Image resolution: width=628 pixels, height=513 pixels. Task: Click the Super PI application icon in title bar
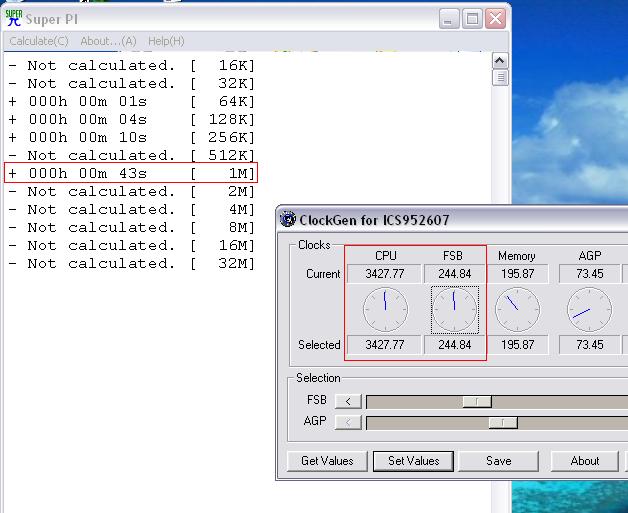click(x=14, y=18)
